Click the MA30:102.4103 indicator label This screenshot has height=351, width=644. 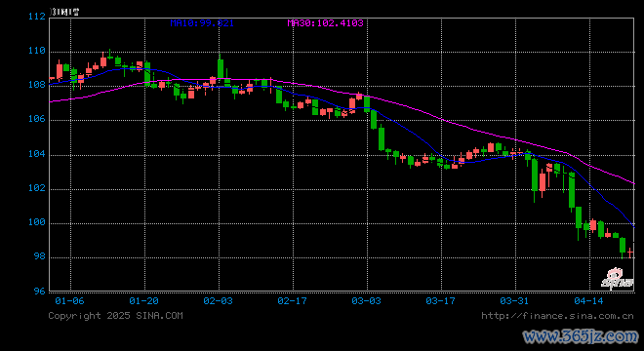325,23
